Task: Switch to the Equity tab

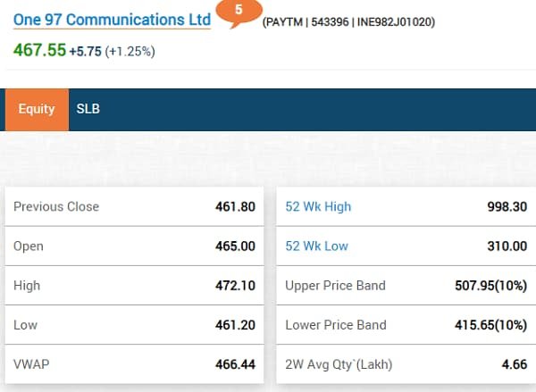Action: (x=37, y=109)
